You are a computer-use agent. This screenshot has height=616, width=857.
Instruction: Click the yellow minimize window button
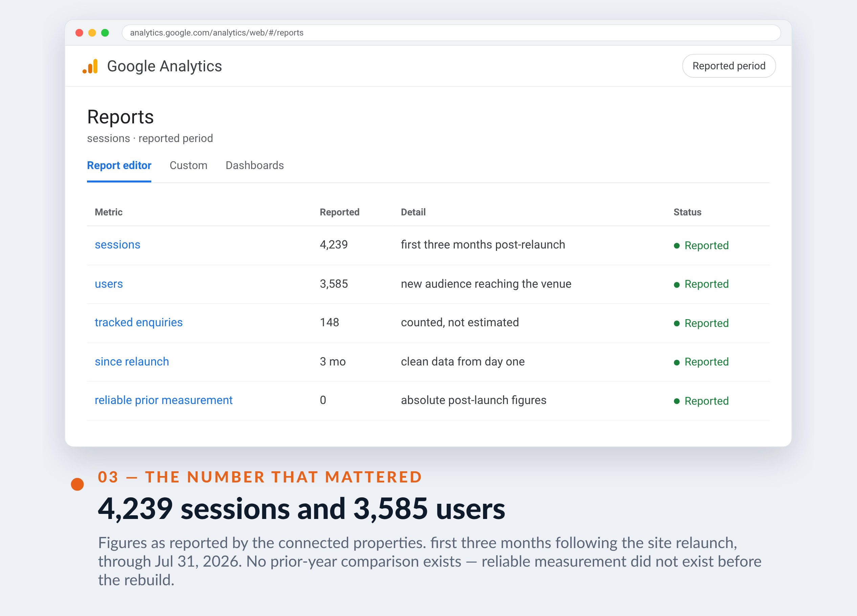click(x=92, y=33)
